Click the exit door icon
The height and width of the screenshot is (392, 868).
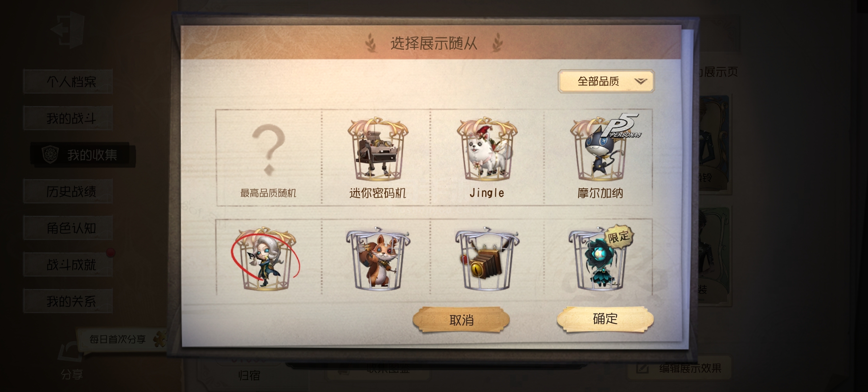[x=68, y=30]
